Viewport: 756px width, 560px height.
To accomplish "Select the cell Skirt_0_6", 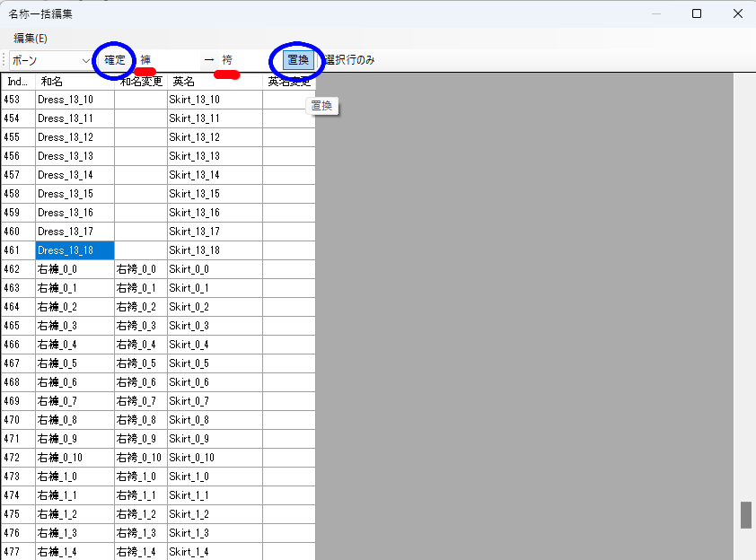I will pyautogui.click(x=215, y=382).
